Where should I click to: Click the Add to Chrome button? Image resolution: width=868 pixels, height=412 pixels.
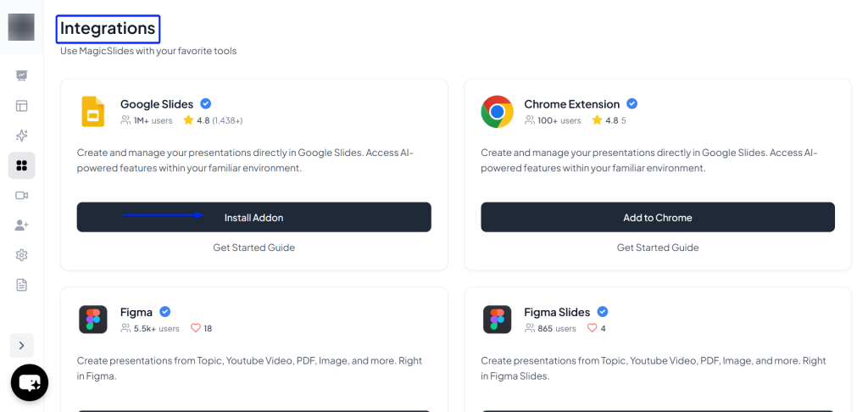click(x=658, y=218)
